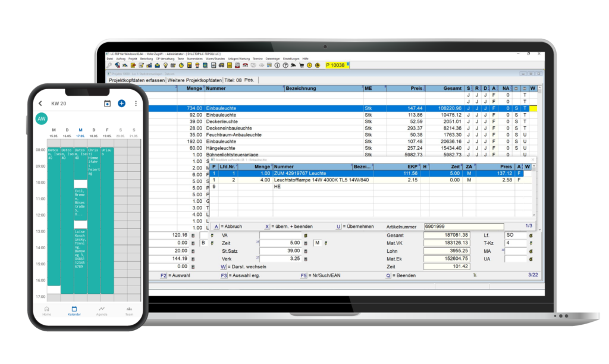Click the worker with hard hat toolbar icon
The width and height of the screenshot is (609, 364).
click(197, 65)
